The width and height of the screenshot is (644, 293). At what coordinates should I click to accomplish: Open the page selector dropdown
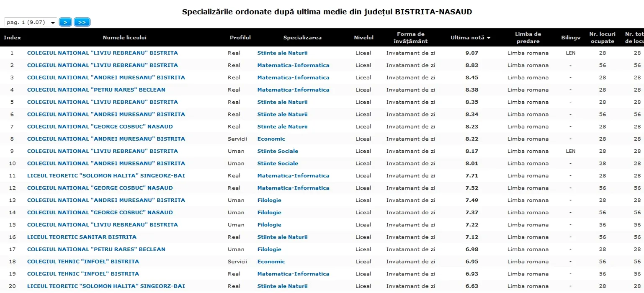tap(30, 23)
